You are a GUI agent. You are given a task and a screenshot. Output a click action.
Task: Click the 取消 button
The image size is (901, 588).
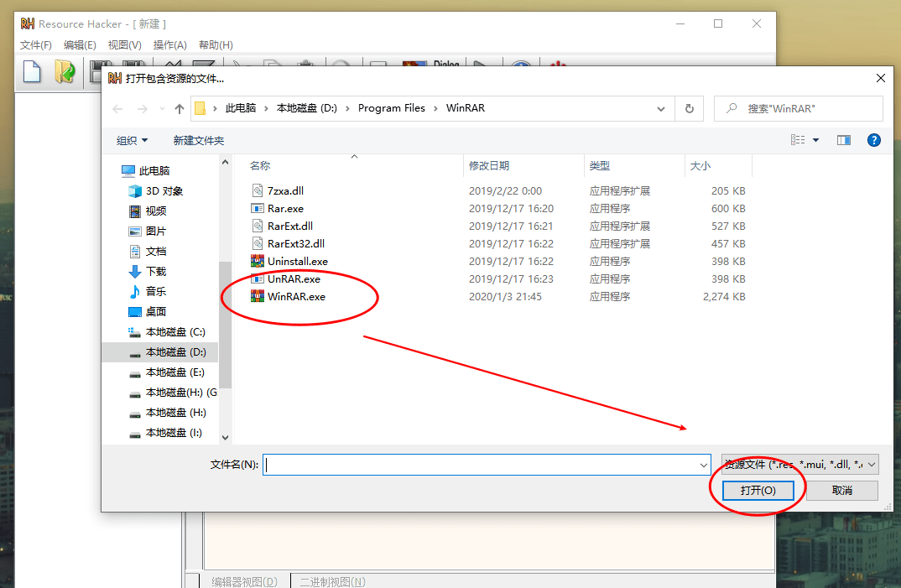(841, 491)
